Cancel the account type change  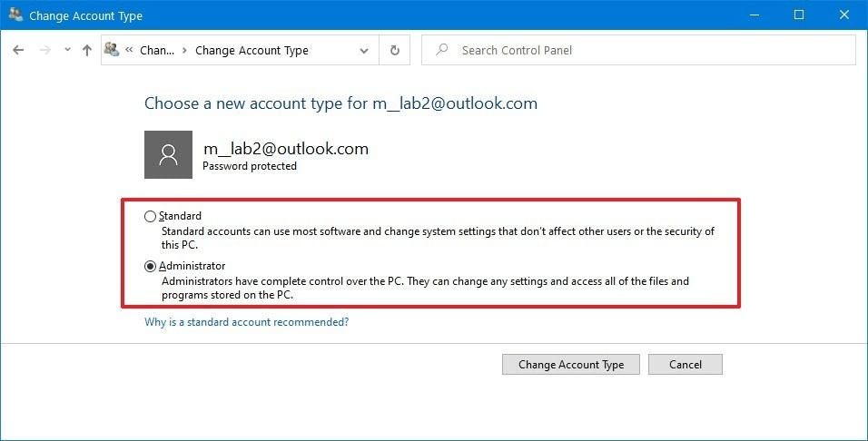(685, 364)
